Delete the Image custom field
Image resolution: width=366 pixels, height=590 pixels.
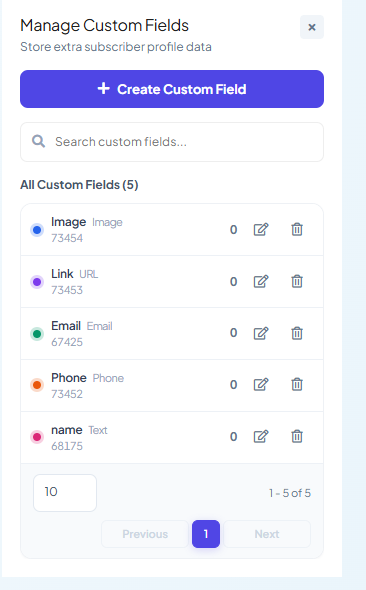pyautogui.click(x=297, y=230)
